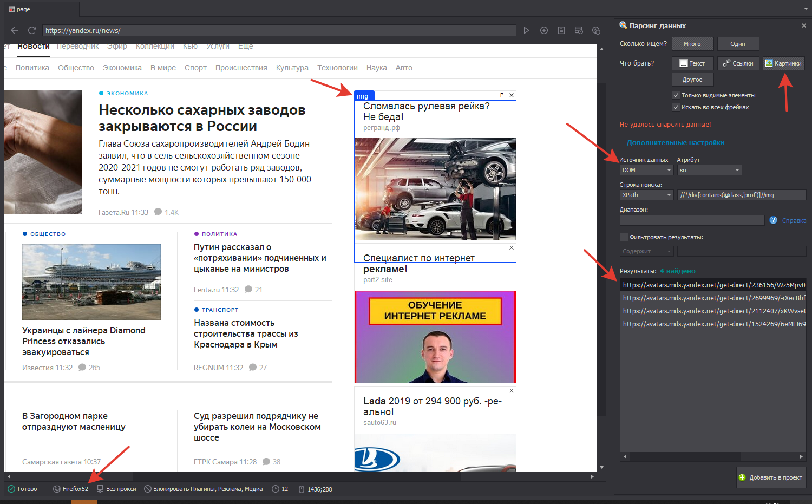This screenshot has height=504, width=812.
Task: Open comments bubble showing 21
Action: pyautogui.click(x=253, y=290)
